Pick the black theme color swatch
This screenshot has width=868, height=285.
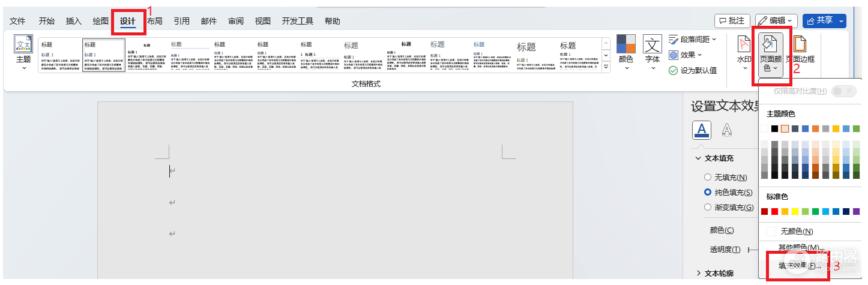[774, 128]
